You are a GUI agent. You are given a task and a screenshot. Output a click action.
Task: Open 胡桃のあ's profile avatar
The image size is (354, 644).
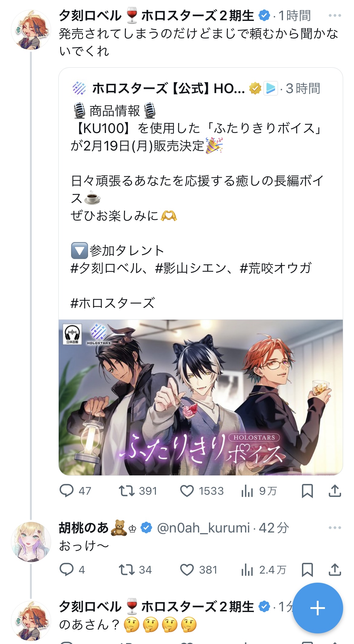[x=31, y=542]
